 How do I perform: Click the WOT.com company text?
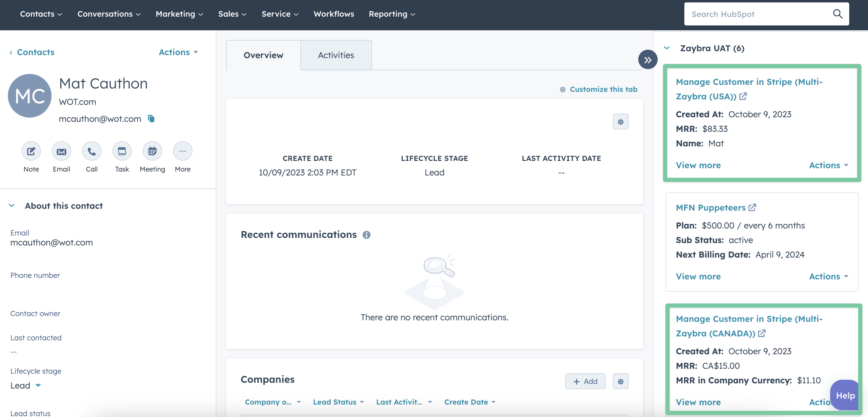coord(78,102)
